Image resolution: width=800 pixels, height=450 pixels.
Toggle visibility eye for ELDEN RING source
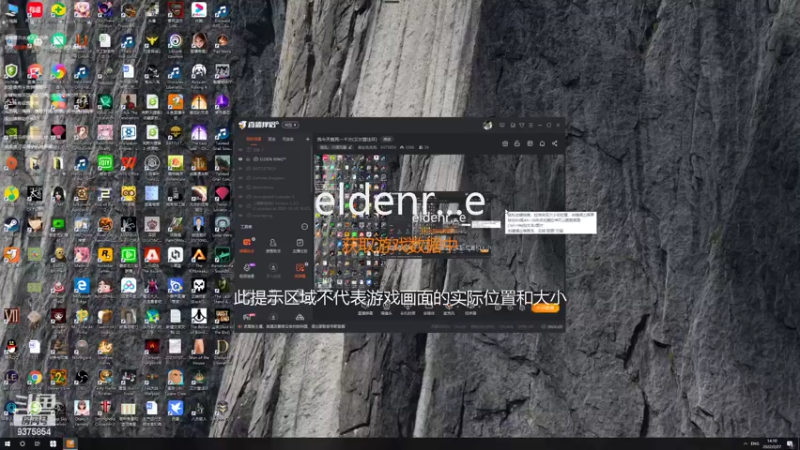[x=241, y=159]
